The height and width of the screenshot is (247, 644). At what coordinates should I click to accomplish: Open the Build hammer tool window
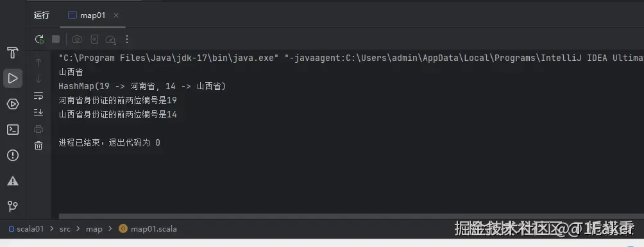click(x=13, y=53)
